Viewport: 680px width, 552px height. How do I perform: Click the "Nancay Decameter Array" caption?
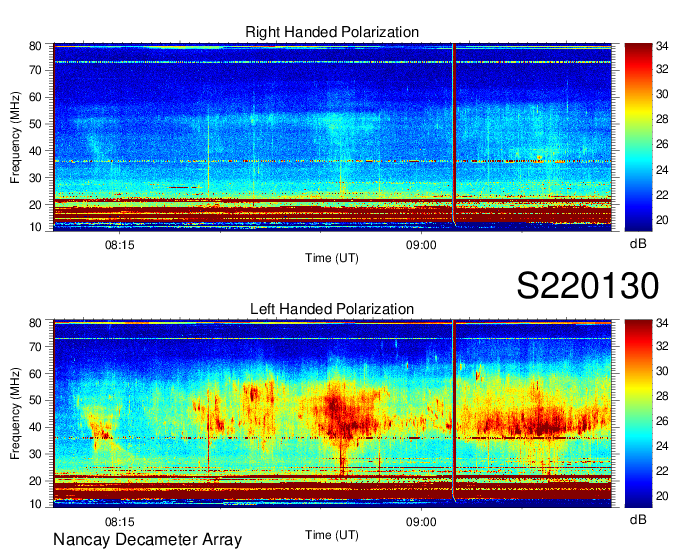coord(147,539)
